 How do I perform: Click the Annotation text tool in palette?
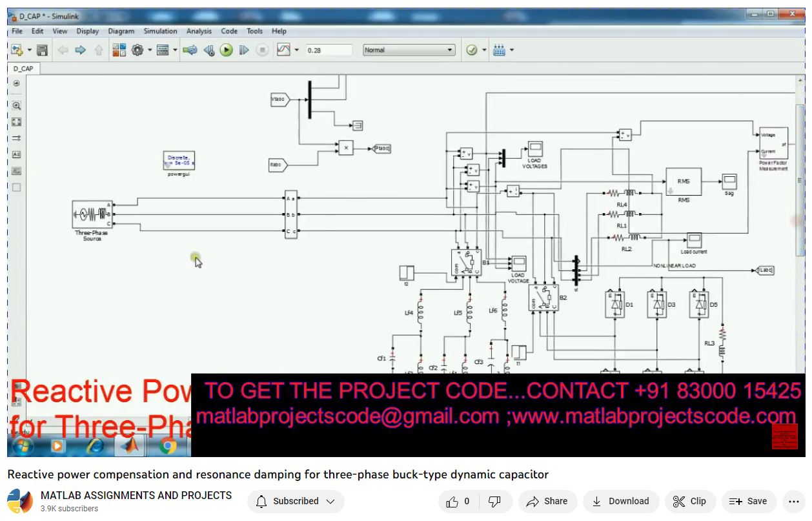(16, 154)
